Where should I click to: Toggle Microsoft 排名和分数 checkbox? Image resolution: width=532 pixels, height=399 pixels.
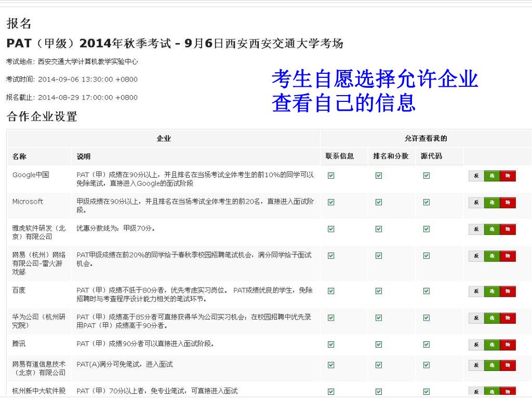[379, 202]
